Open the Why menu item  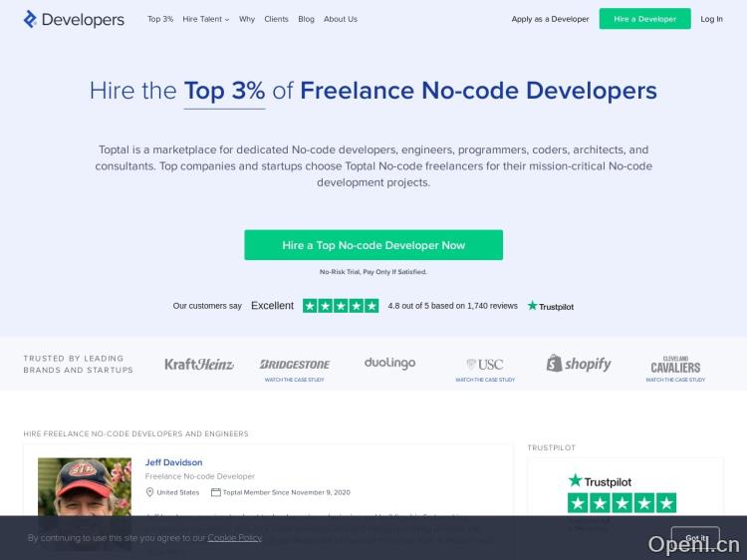247,19
